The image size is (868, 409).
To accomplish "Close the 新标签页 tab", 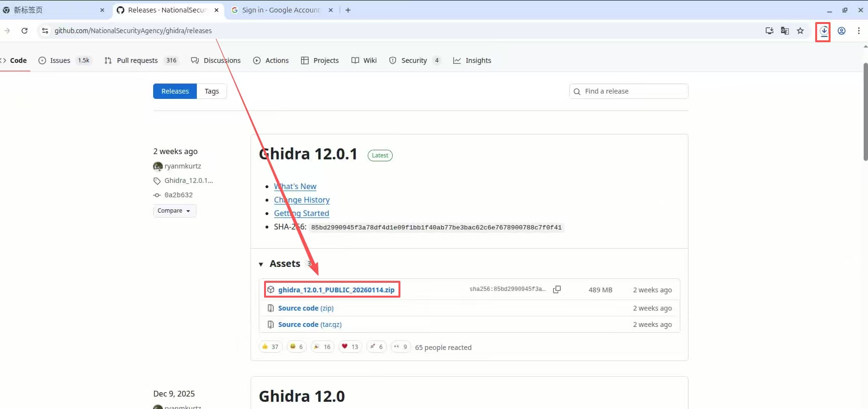I will (102, 10).
